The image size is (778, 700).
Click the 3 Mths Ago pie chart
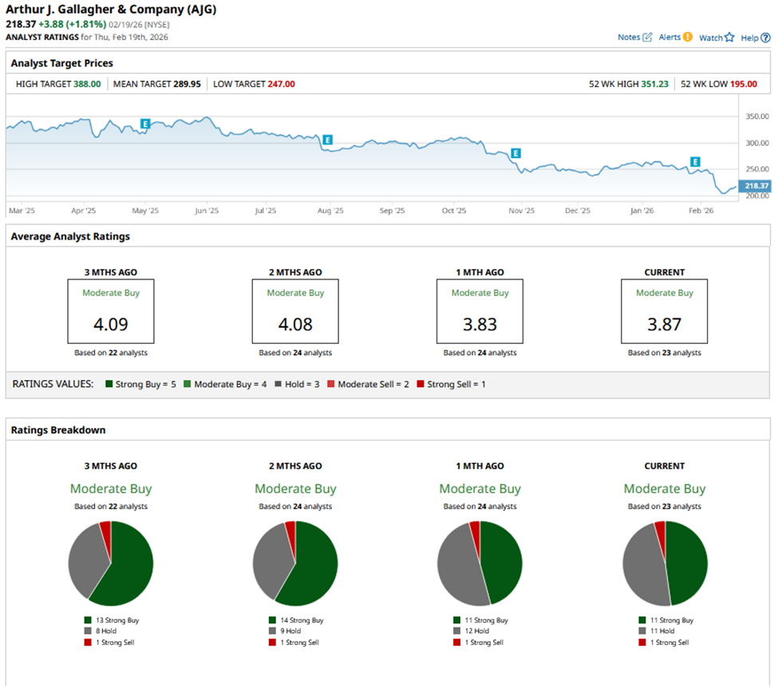(111, 564)
